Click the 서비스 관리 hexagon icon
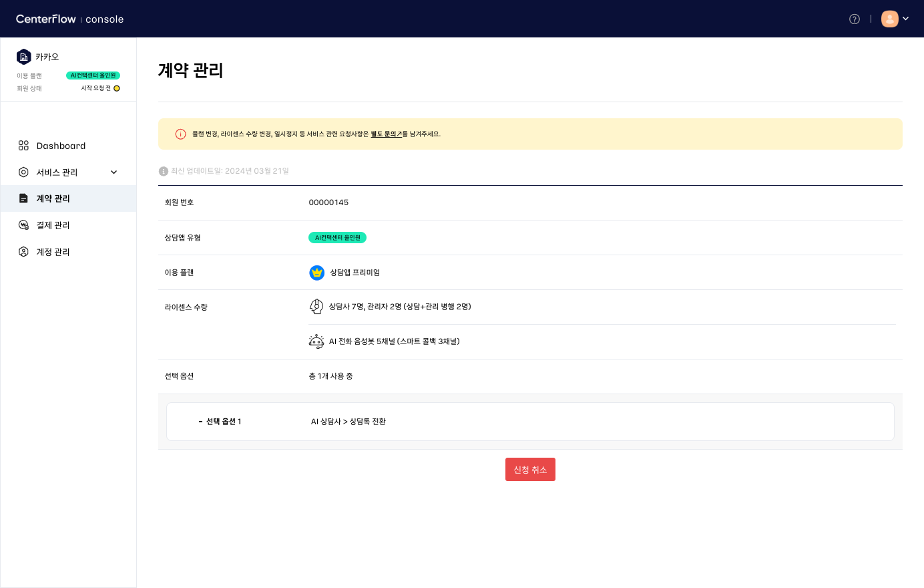Image resolution: width=924 pixels, height=588 pixels. pyautogui.click(x=23, y=172)
